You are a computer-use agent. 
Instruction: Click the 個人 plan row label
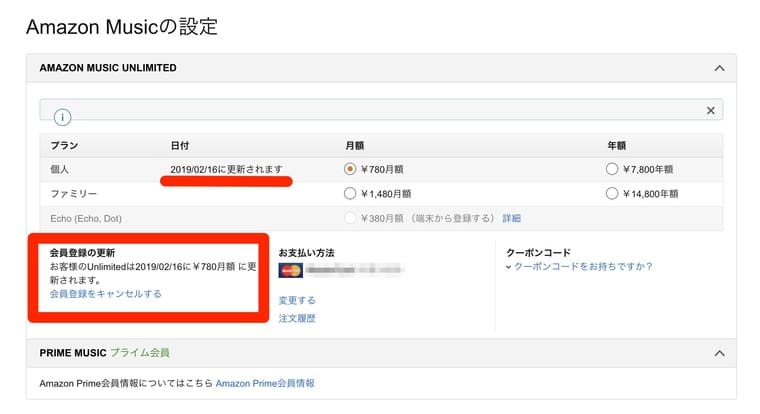click(60, 169)
